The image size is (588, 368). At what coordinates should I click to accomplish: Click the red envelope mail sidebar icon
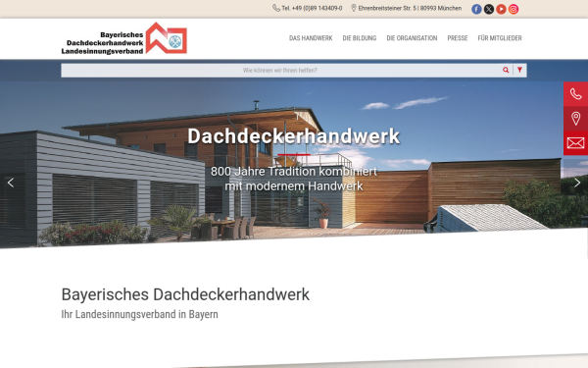click(575, 143)
